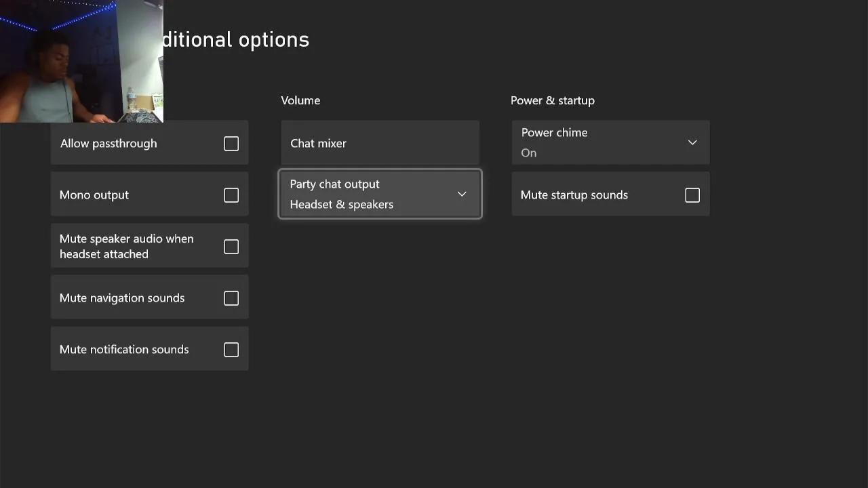Select the Mono output row label

point(94,195)
